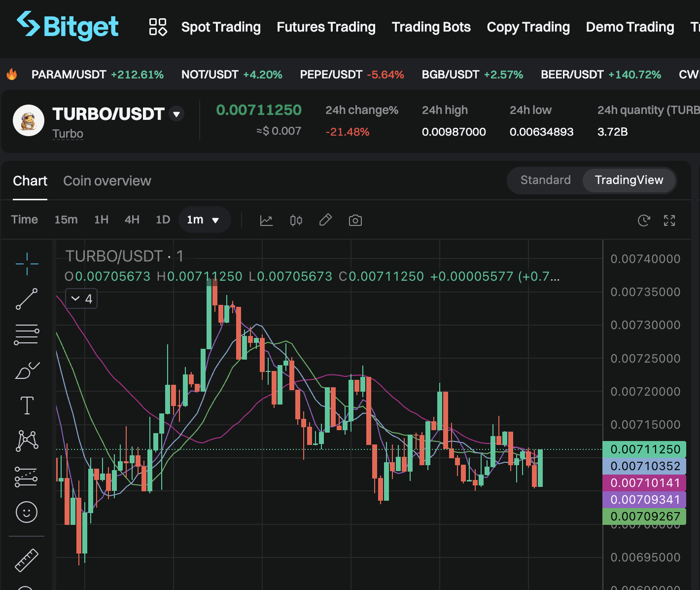Click the purple 0.00709341 indicator label

coord(644,500)
